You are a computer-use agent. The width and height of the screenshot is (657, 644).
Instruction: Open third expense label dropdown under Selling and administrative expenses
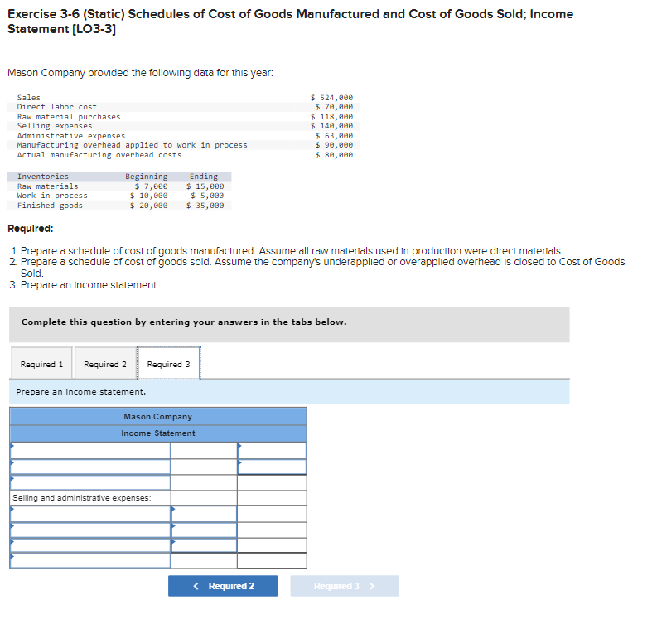[x=90, y=545]
